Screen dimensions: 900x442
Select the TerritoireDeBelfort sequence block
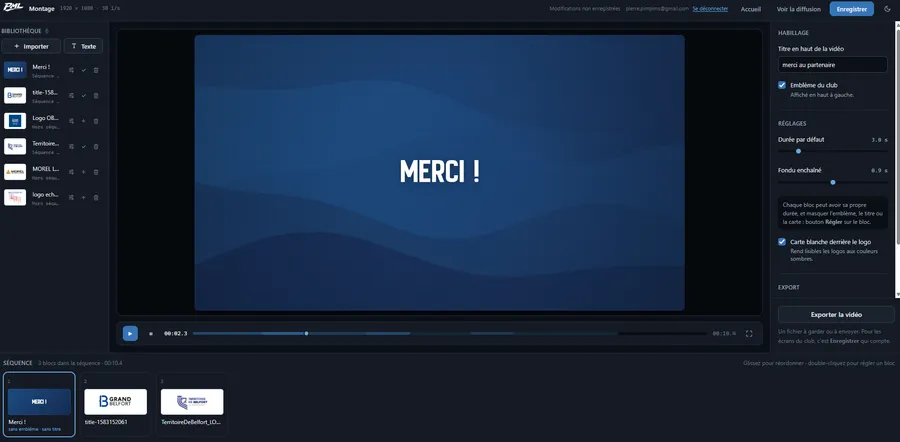click(192, 404)
